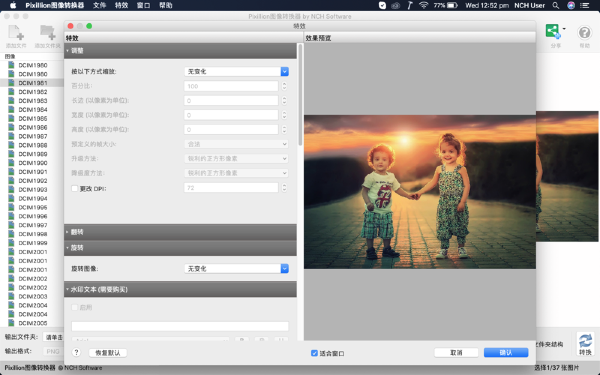Open the 旋转图像 rotate image dropdown
The height and width of the screenshot is (375, 600).
click(x=236, y=269)
